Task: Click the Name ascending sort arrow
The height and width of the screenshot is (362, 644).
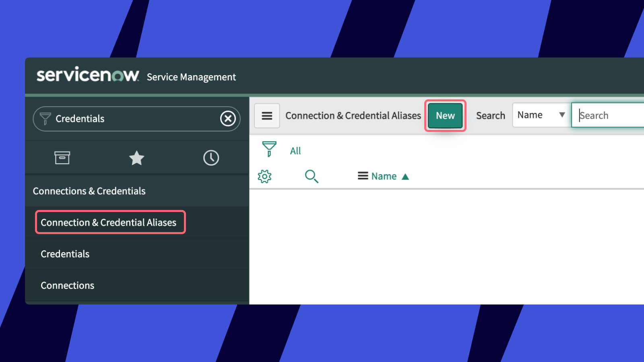Action: (405, 177)
